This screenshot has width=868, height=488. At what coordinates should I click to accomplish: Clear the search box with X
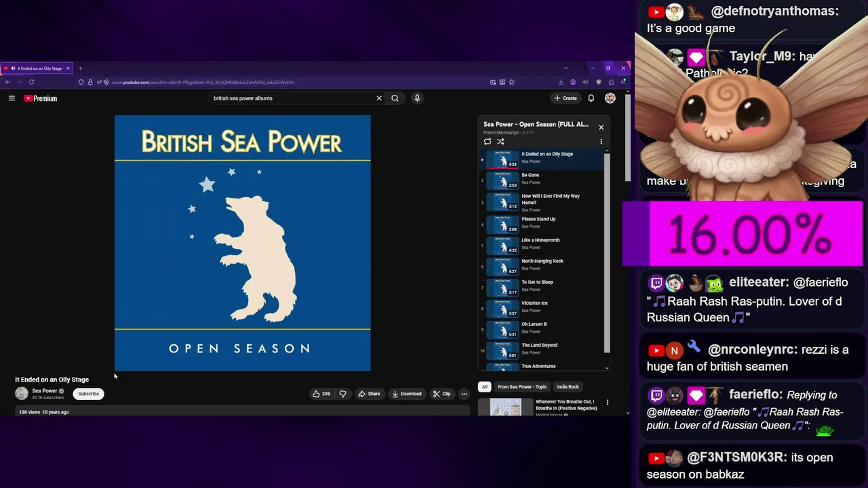379,98
